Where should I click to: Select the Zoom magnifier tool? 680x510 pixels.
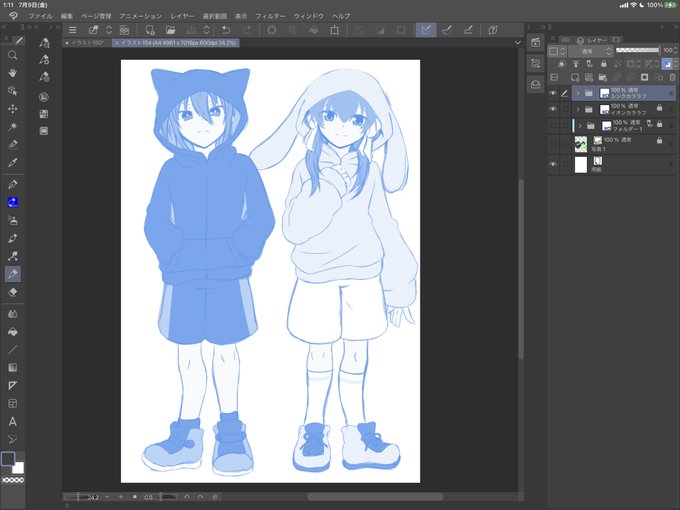[x=13, y=55]
